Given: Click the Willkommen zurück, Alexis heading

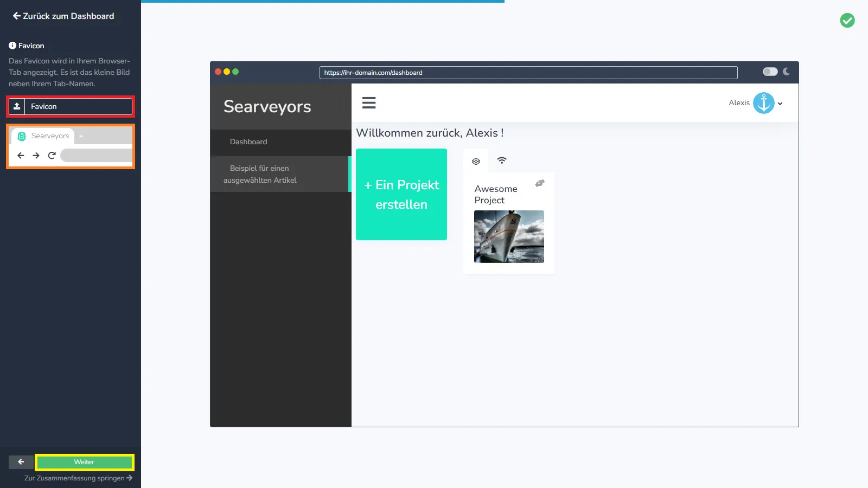Looking at the screenshot, I should [430, 133].
